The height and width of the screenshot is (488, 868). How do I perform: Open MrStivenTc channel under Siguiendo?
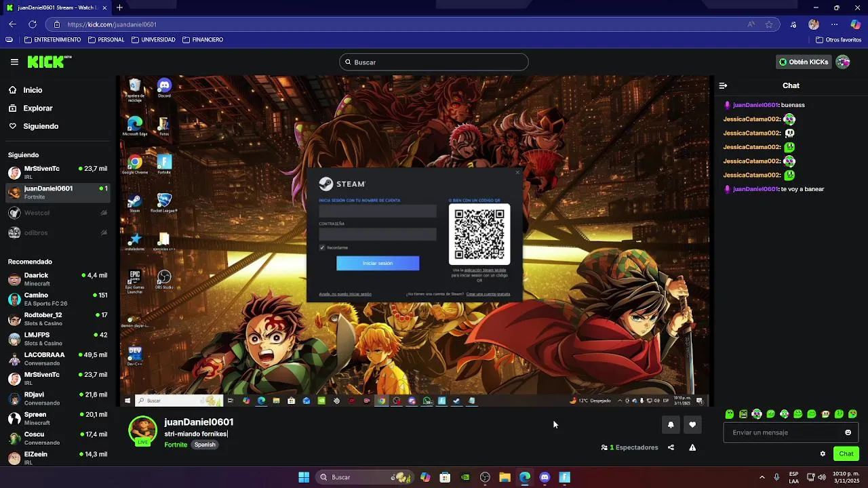click(58, 172)
